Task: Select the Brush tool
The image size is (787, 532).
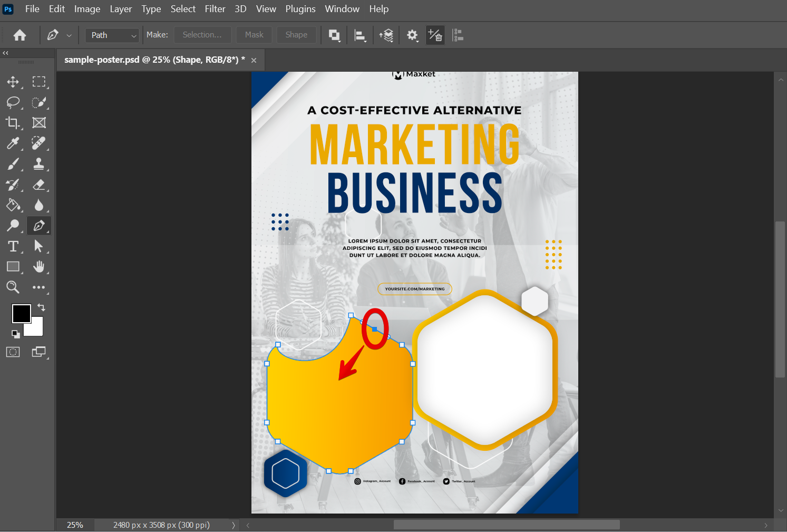Action: 13,164
